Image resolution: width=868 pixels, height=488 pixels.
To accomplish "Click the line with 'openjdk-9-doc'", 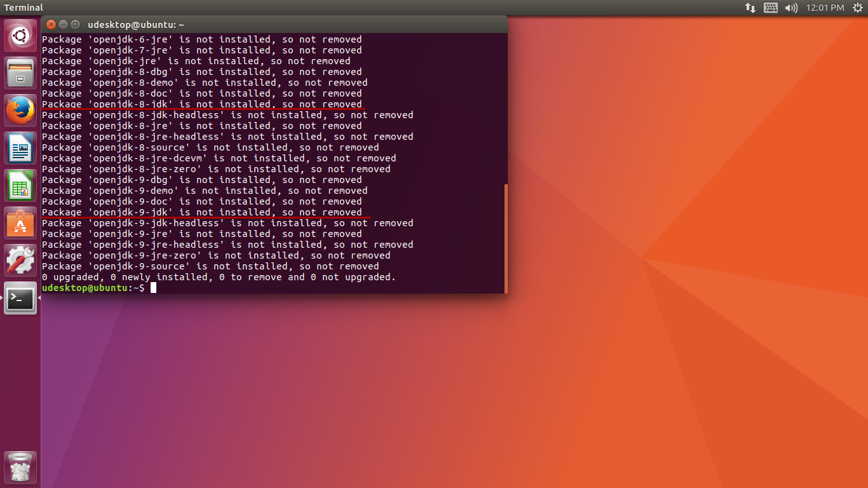I will tap(202, 201).
